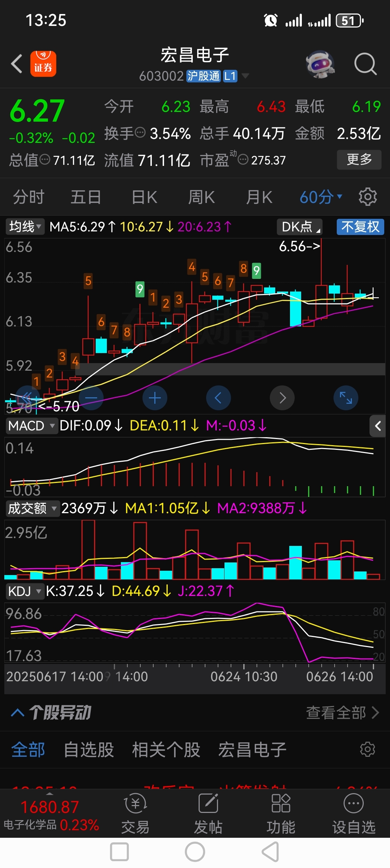
Task: Tap the battery indicator in status bar
Action: coord(350,21)
